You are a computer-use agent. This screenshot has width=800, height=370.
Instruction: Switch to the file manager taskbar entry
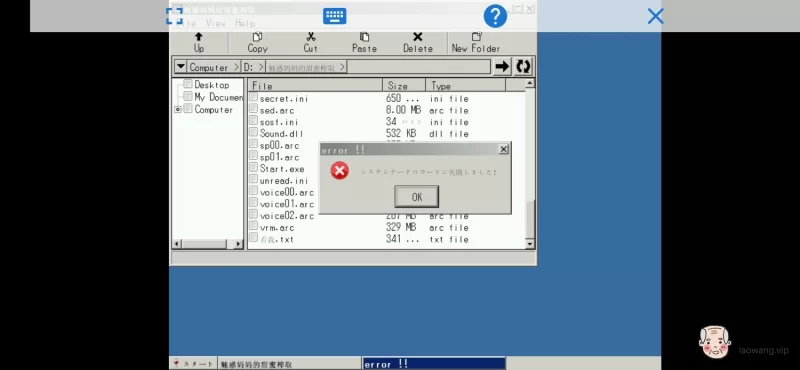click(x=289, y=364)
